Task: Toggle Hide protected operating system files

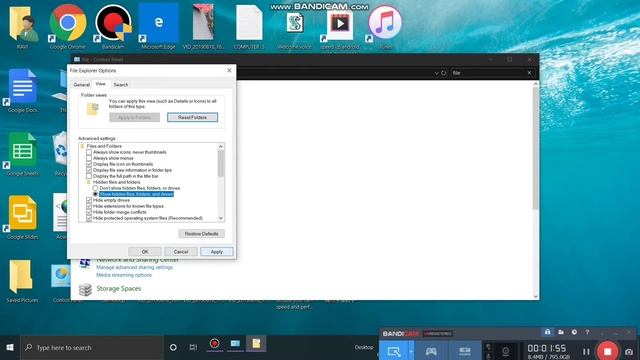Action: click(x=89, y=218)
